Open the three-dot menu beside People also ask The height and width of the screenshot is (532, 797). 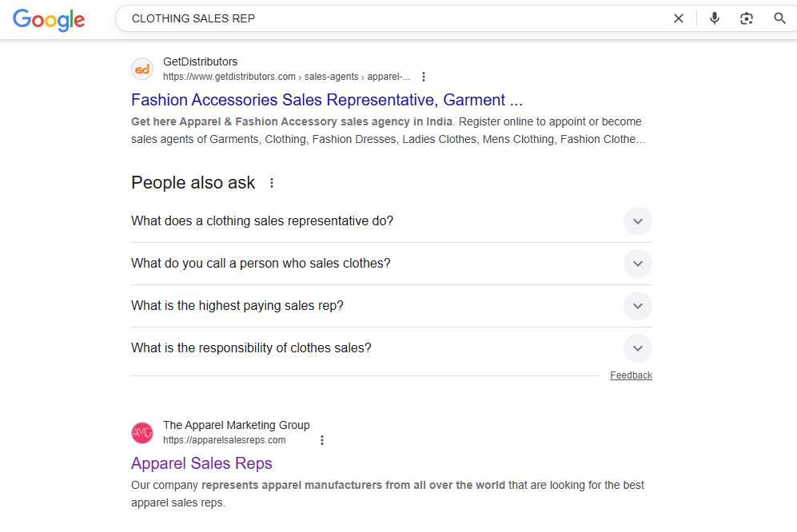tap(272, 183)
